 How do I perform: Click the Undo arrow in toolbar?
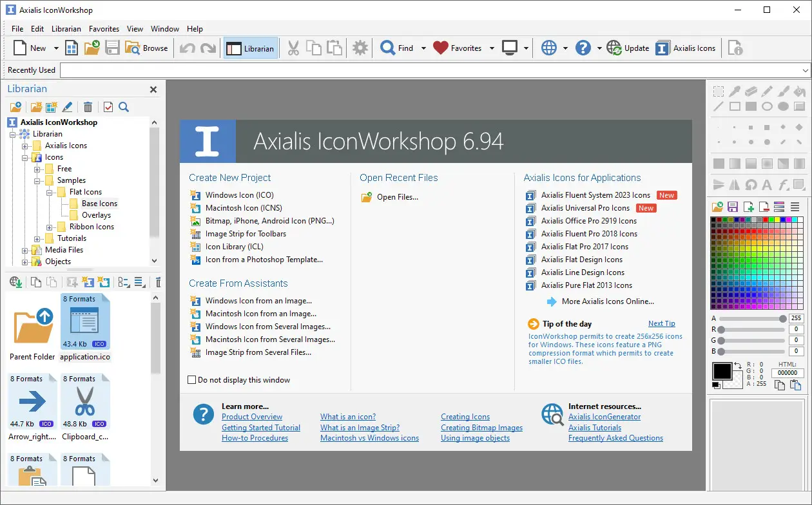pyautogui.click(x=187, y=48)
